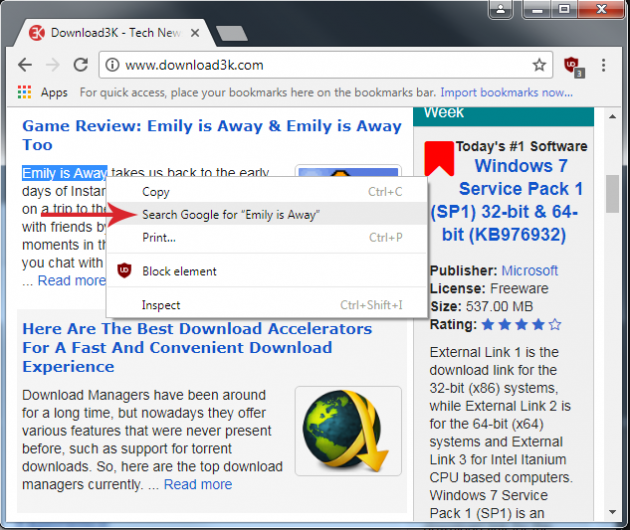Image resolution: width=630 pixels, height=530 pixels.
Task: Click the vertical scrollbar thumb
Action: (612, 194)
